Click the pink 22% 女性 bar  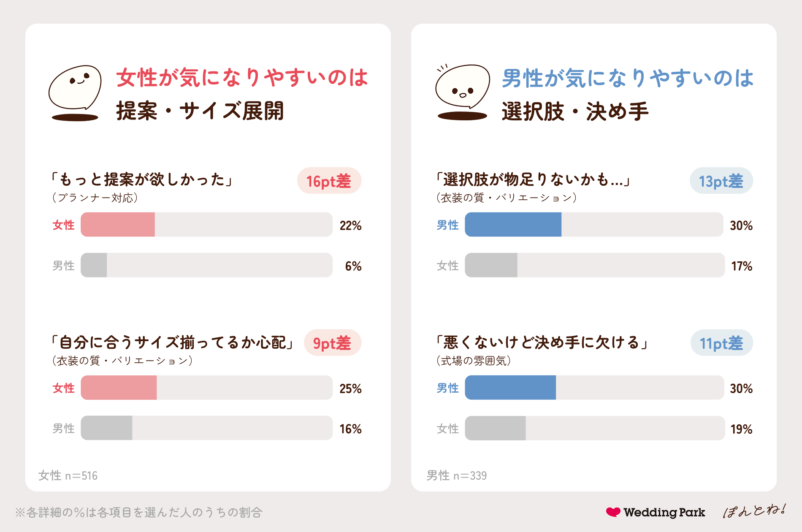click(118, 225)
